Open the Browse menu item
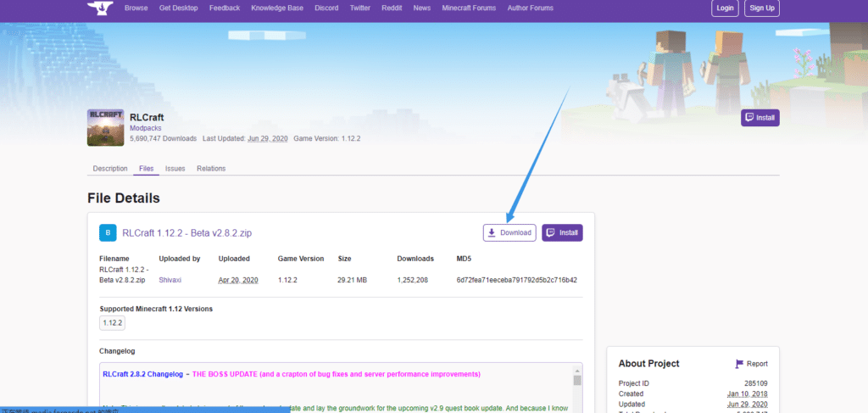The image size is (868, 413). (136, 8)
